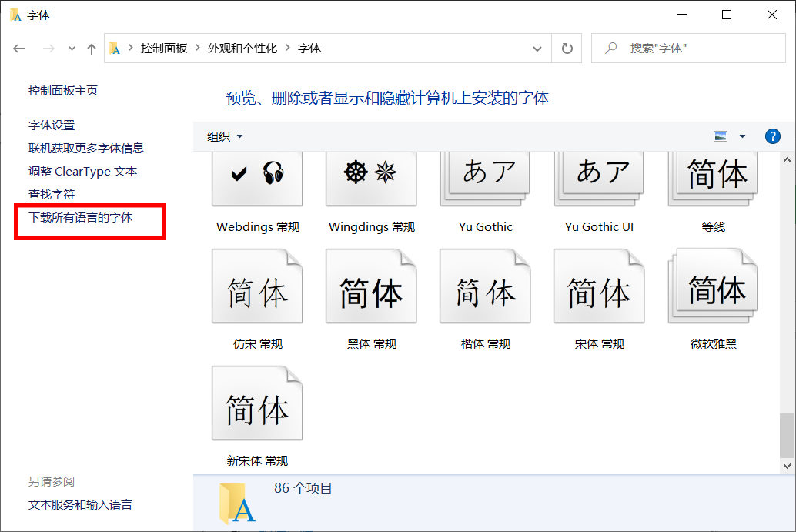Open 字体设置 from the sidebar
796x532 pixels.
coord(51,124)
